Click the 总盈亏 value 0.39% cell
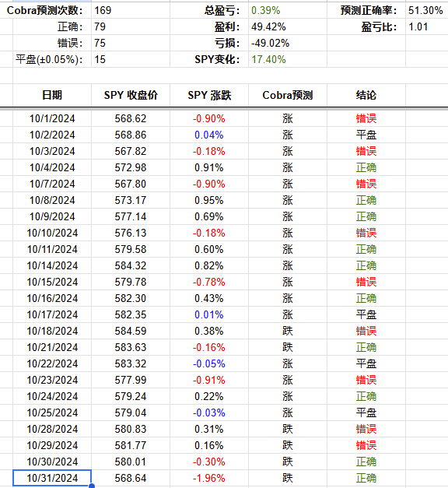This screenshot has width=448, height=488. (x=288, y=10)
